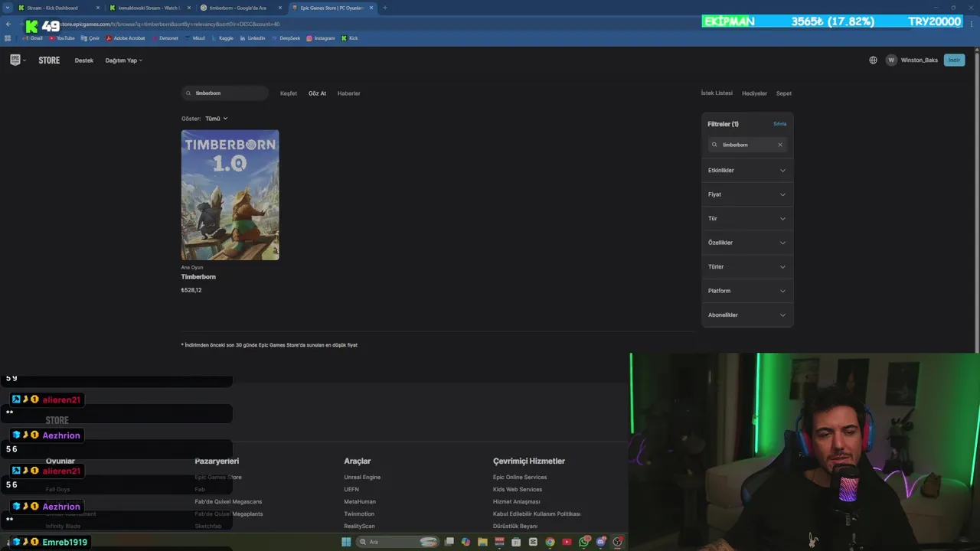Open the Miuul bookmark
The width and height of the screenshot is (980, 551).
195,37
